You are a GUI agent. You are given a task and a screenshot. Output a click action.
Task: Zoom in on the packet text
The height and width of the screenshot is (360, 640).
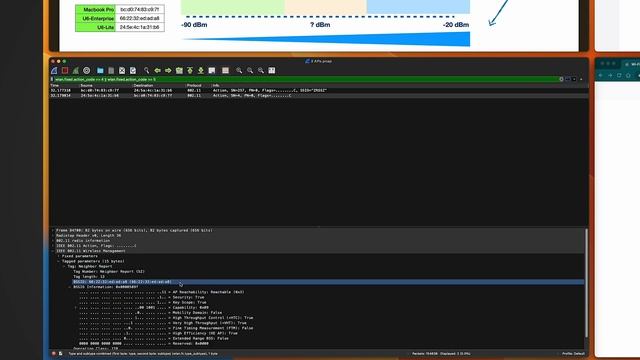(x=239, y=71)
